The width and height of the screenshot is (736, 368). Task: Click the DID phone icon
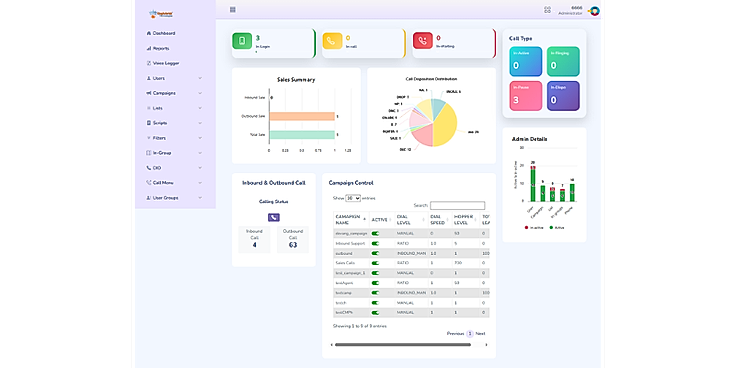tap(149, 168)
